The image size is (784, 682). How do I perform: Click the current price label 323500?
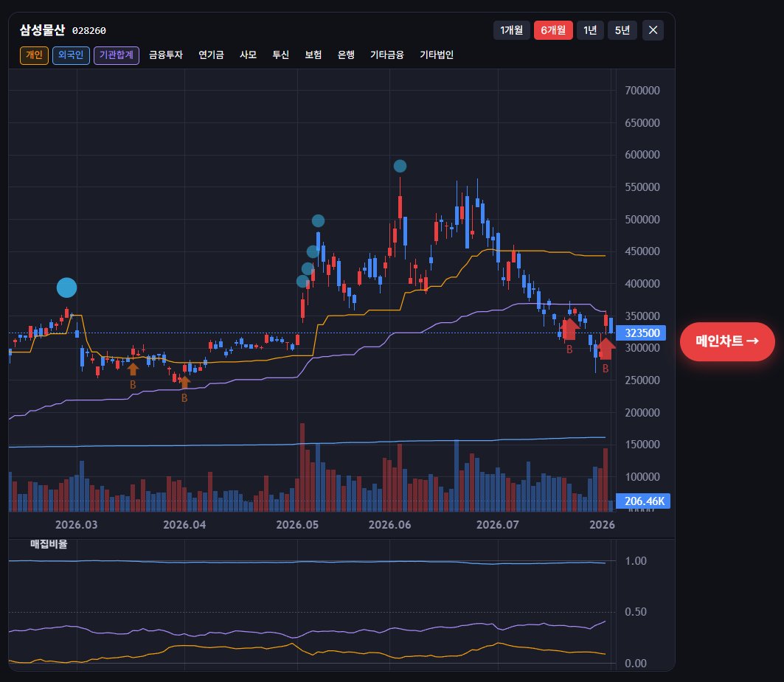[641, 333]
